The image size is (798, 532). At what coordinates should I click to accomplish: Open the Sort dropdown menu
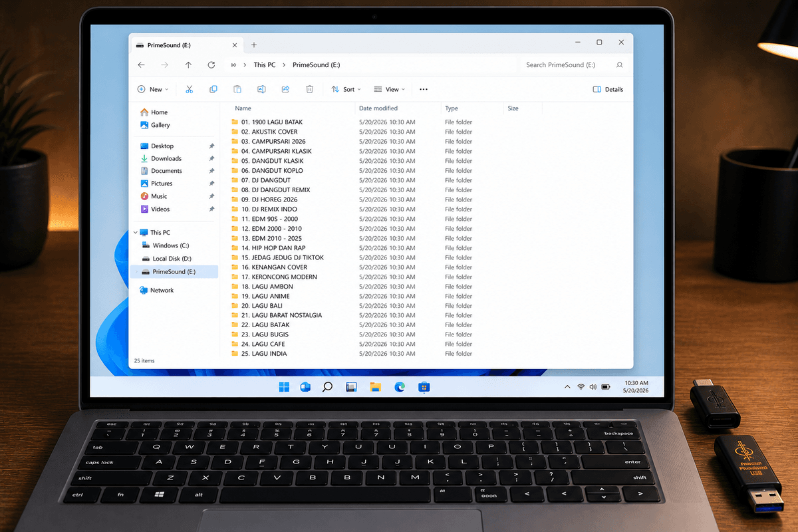346,89
